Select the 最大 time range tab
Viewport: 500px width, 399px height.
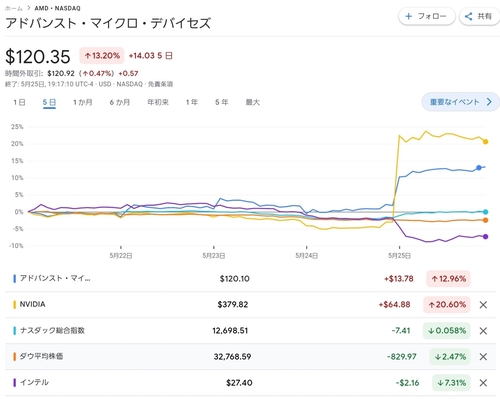[x=253, y=102]
